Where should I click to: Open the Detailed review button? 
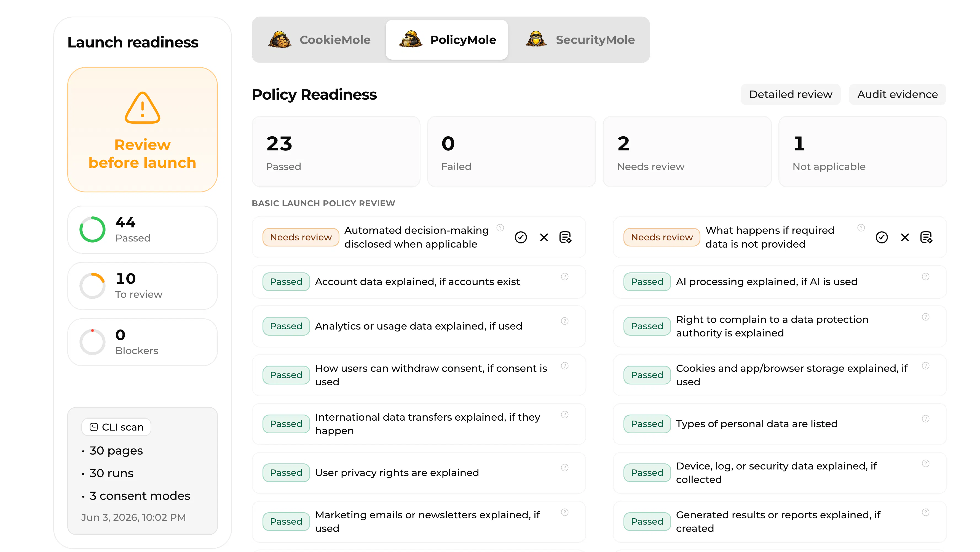(790, 94)
